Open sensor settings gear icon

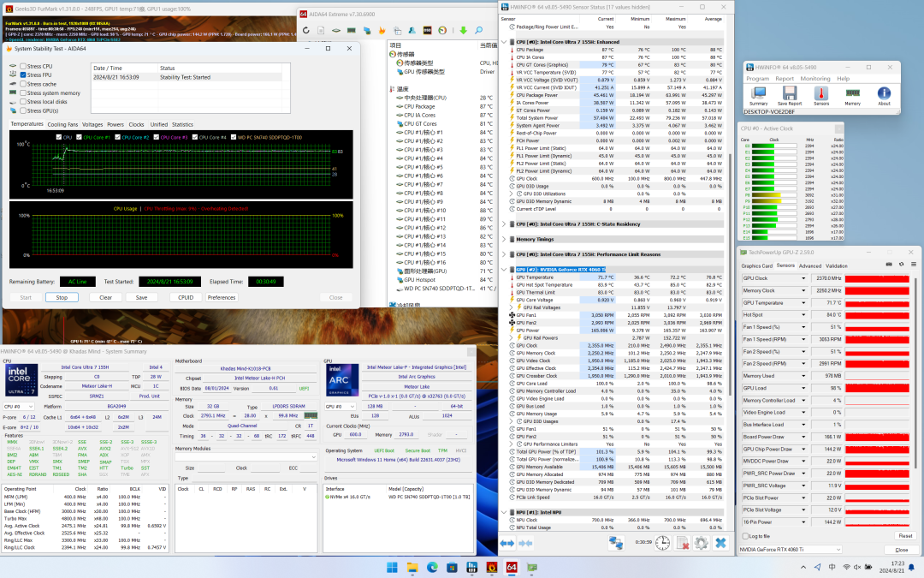pos(701,543)
